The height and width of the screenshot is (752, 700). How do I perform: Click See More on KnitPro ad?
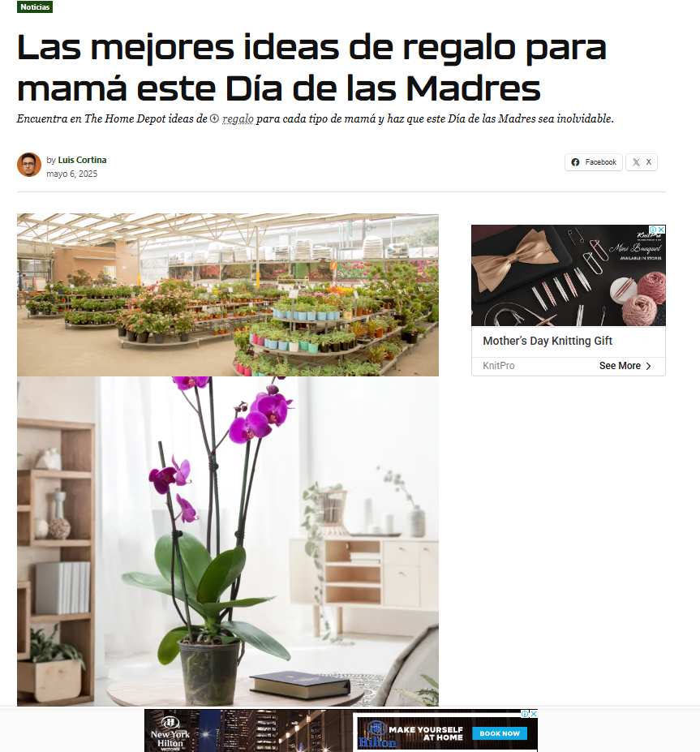(620, 366)
